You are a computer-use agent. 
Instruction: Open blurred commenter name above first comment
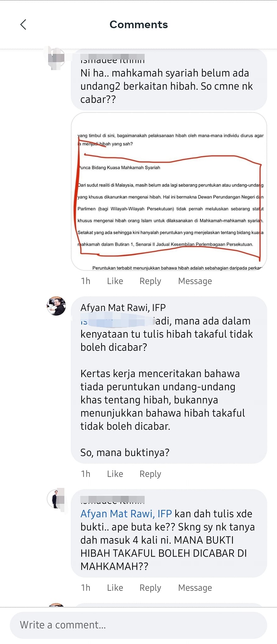pyautogui.click(x=112, y=58)
